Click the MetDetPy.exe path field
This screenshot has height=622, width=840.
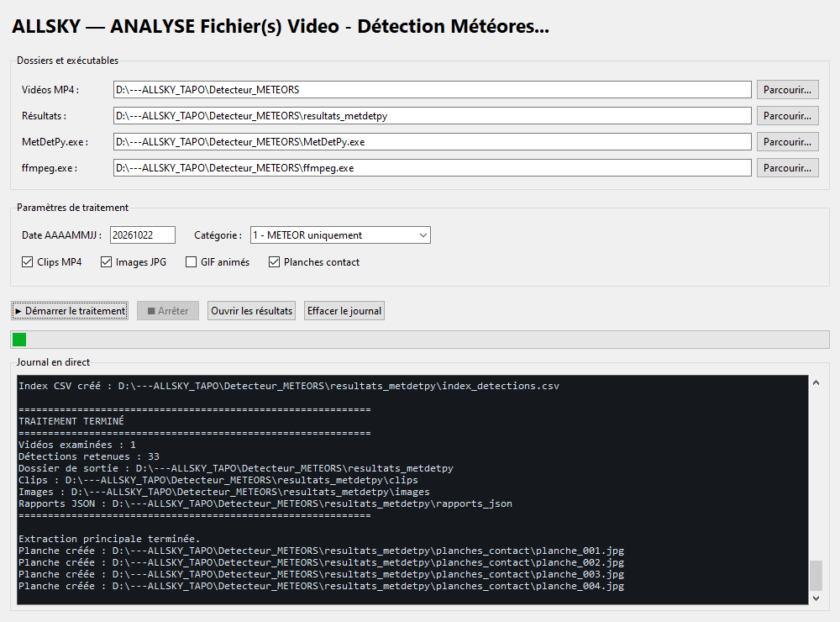tap(433, 142)
